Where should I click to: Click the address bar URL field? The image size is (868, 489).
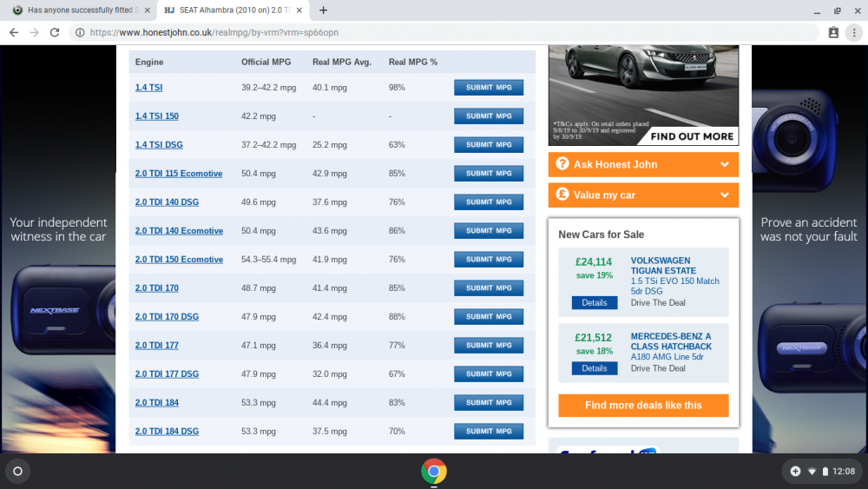click(443, 33)
